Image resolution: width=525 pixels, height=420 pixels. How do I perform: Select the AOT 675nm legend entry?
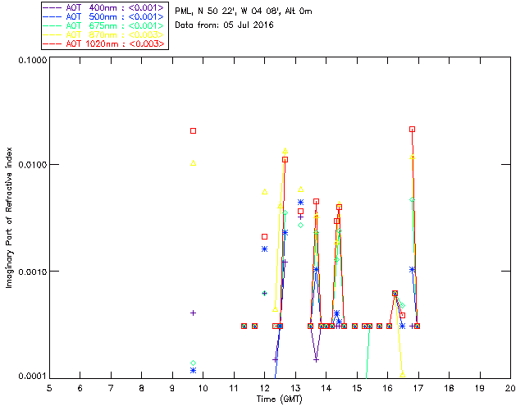point(104,25)
